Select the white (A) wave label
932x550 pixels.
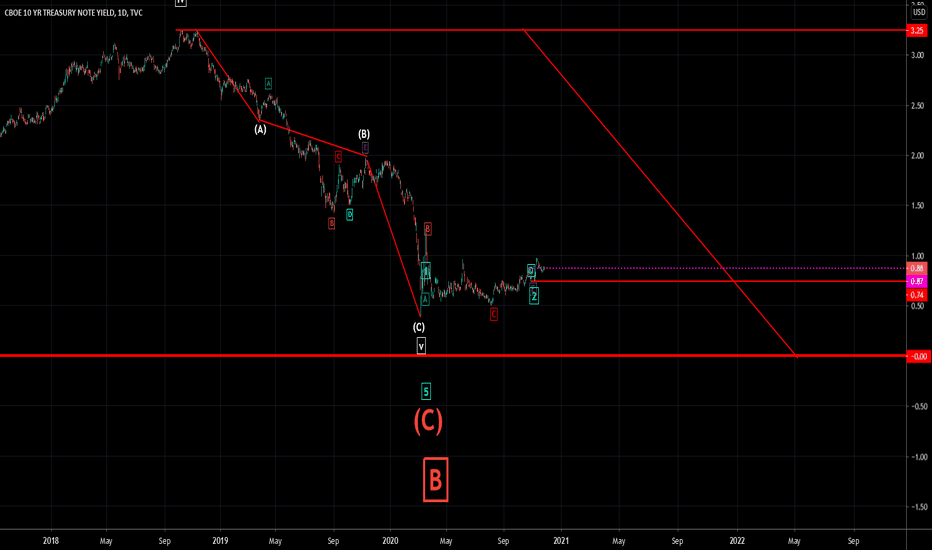tap(260, 129)
